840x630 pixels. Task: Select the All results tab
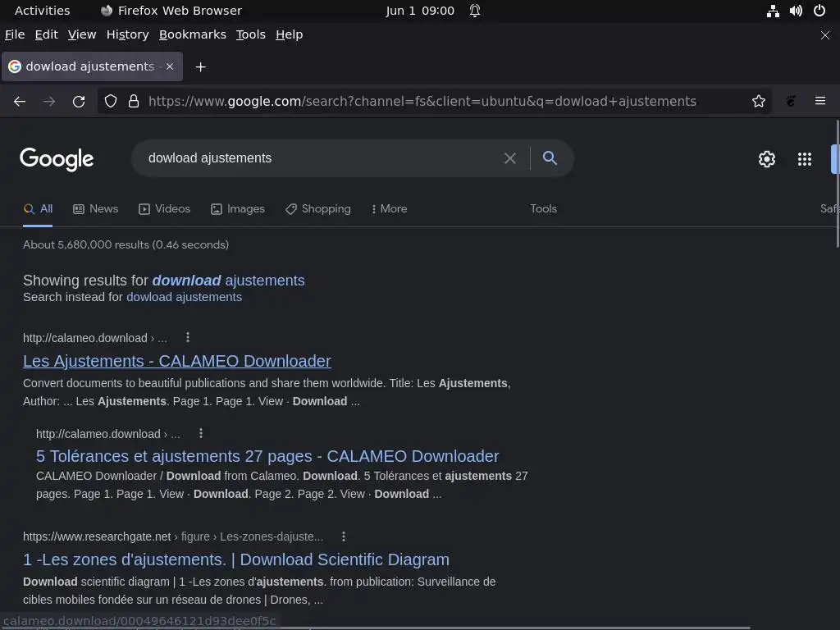(38, 209)
